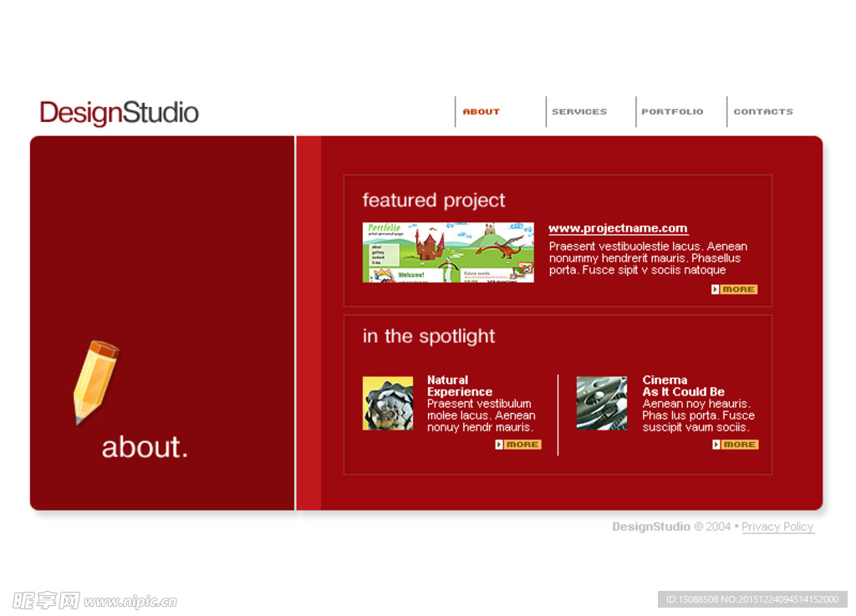856x616 pixels.
Task: Open the Portfolio navigation item
Action: click(672, 112)
